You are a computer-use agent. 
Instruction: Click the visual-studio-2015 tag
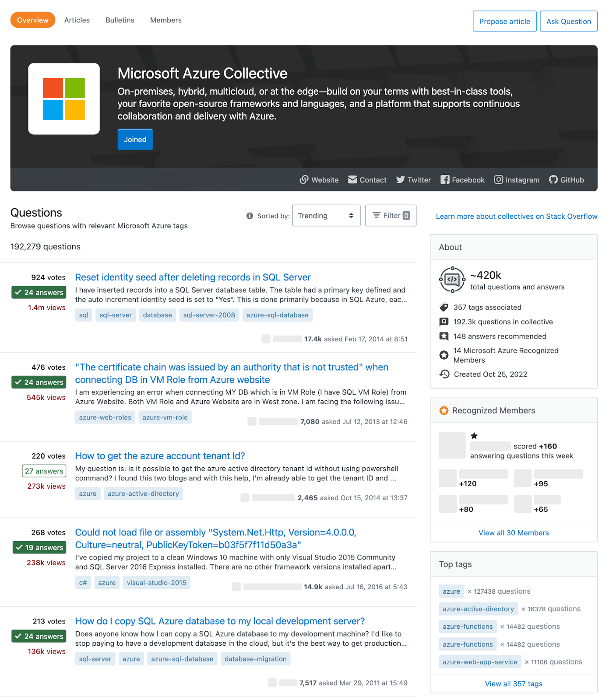157,583
